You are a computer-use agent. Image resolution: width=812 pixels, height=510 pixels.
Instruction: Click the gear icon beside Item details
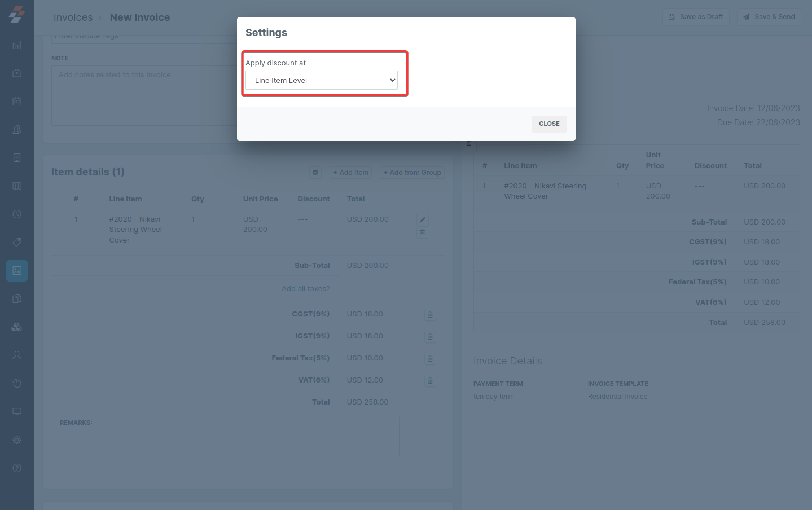[315, 173]
